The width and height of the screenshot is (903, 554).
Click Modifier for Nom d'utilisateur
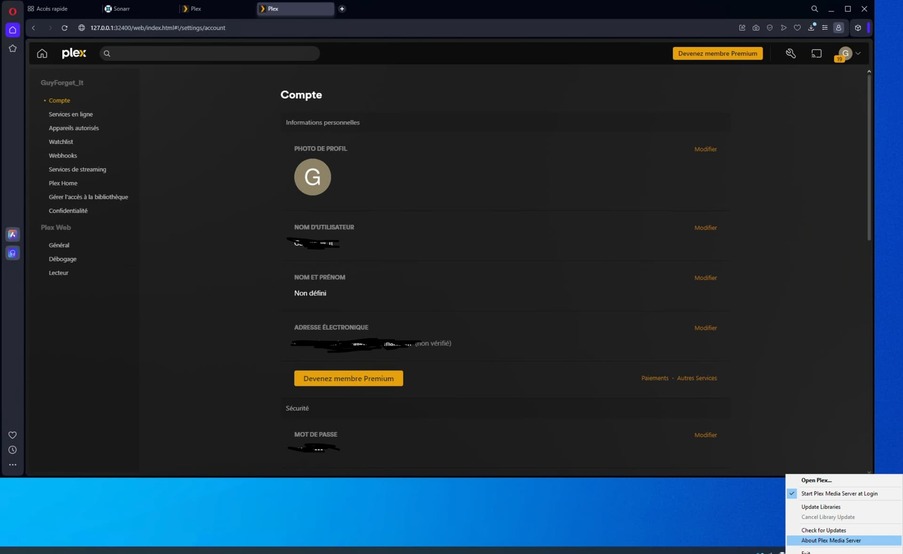pos(705,227)
